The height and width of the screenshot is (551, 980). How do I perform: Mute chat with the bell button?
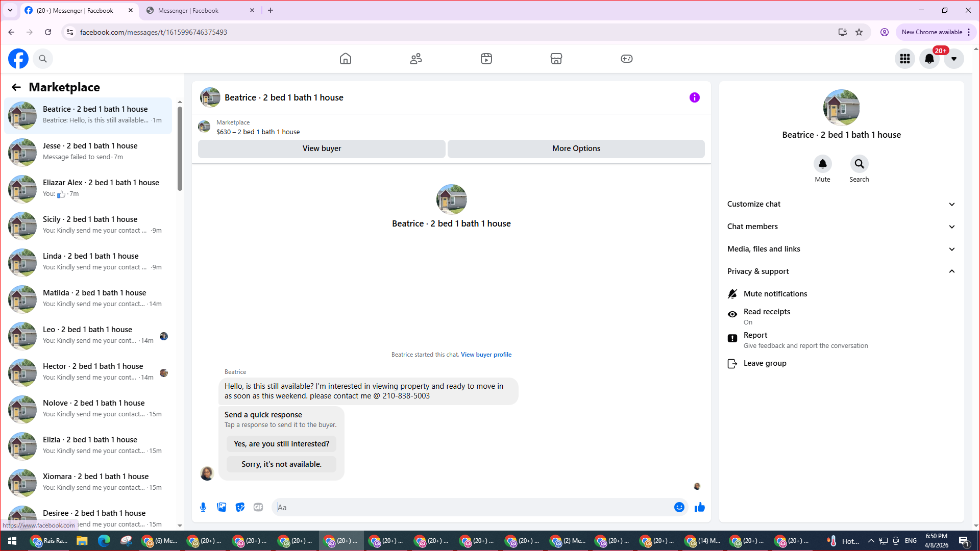click(x=822, y=164)
